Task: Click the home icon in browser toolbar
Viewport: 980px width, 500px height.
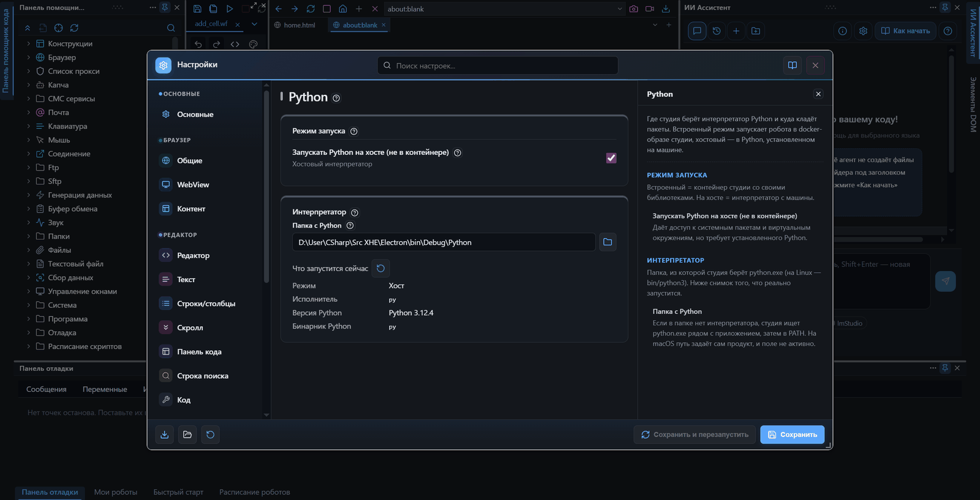Action: (343, 9)
